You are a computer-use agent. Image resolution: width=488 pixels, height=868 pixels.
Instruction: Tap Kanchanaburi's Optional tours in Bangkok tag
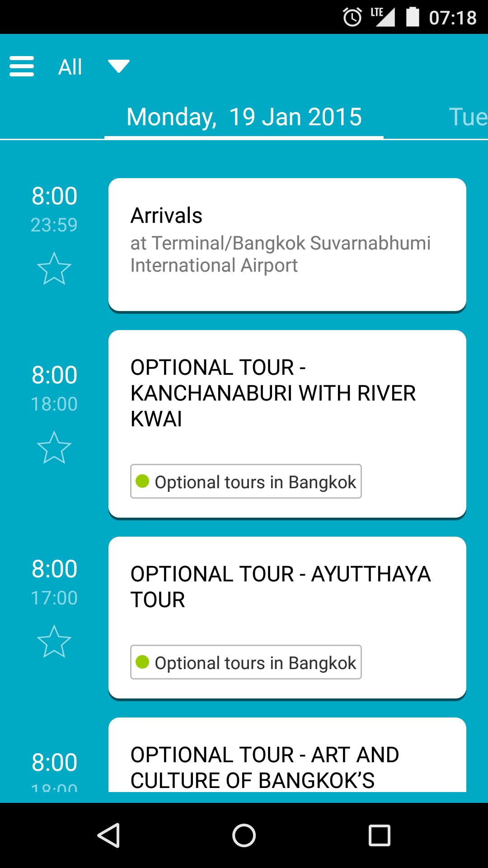246,481
